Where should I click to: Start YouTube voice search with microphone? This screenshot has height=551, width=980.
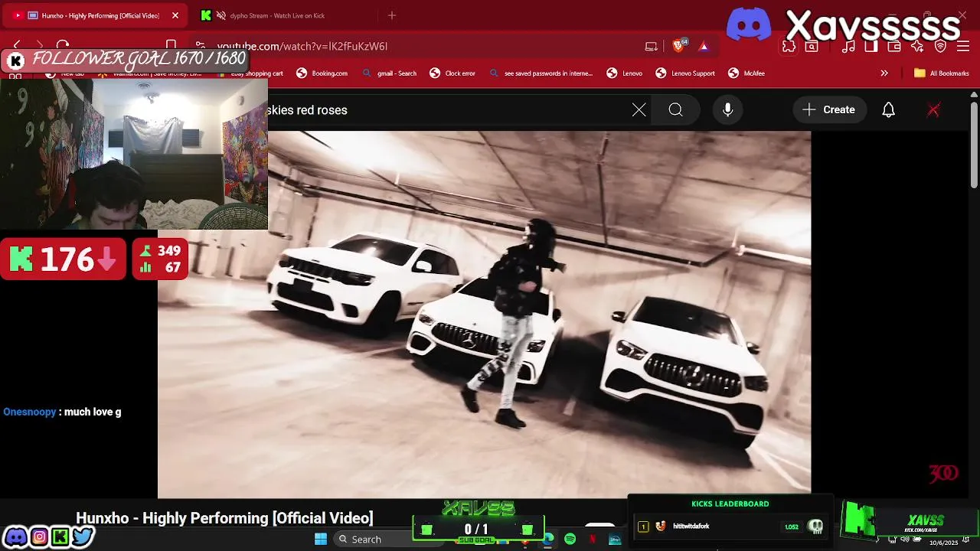click(728, 110)
